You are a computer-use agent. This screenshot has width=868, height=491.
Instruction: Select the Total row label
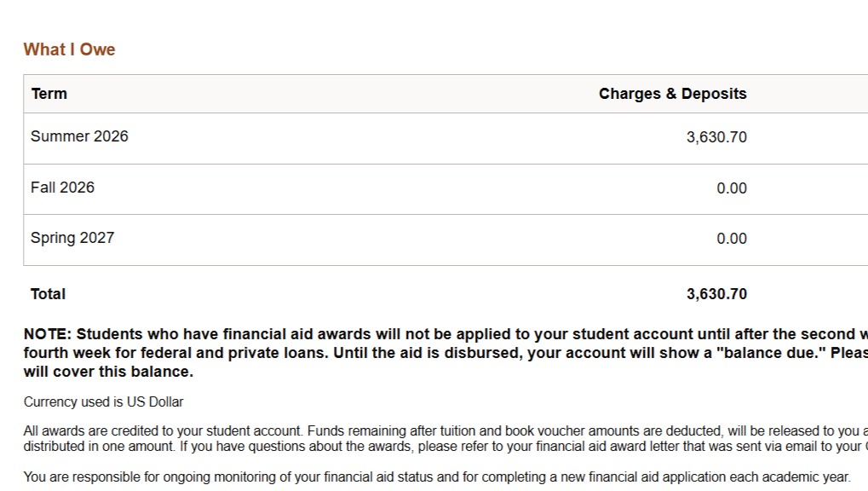[48, 294]
